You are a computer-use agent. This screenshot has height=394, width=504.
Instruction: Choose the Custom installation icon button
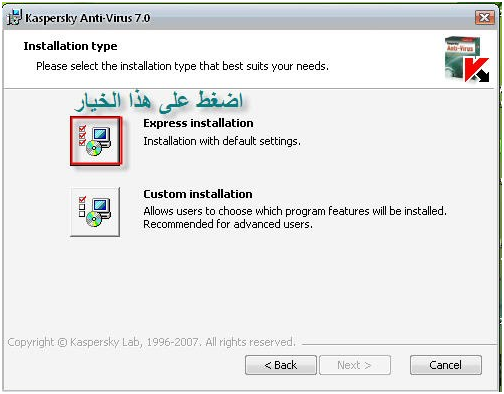point(95,212)
